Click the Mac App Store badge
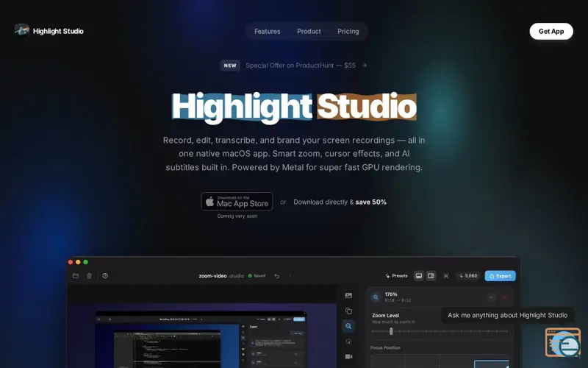This screenshot has height=368, width=588. (x=237, y=202)
